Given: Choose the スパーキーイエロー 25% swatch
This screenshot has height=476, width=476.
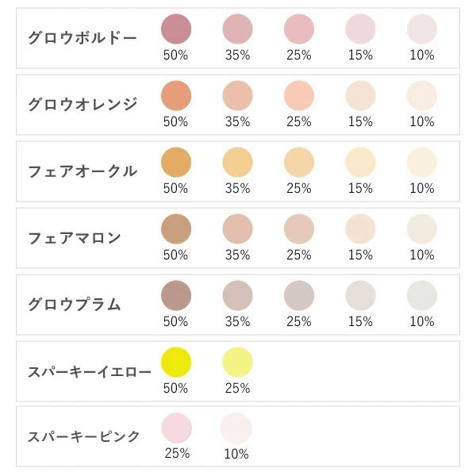Looking at the screenshot, I should [x=237, y=362].
